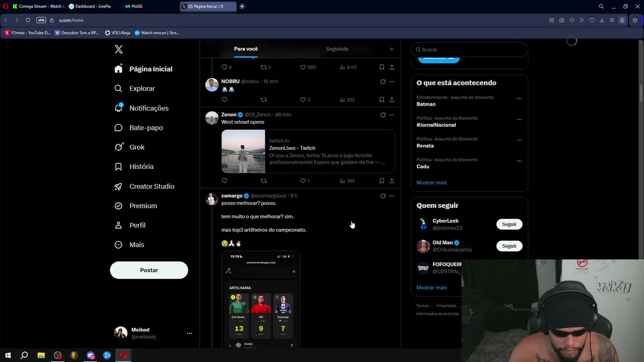Click the Buscar search field
This screenshot has height=362, width=644.
click(469, 49)
